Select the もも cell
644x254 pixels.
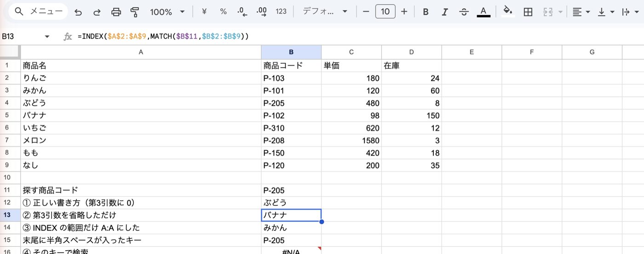coord(141,153)
